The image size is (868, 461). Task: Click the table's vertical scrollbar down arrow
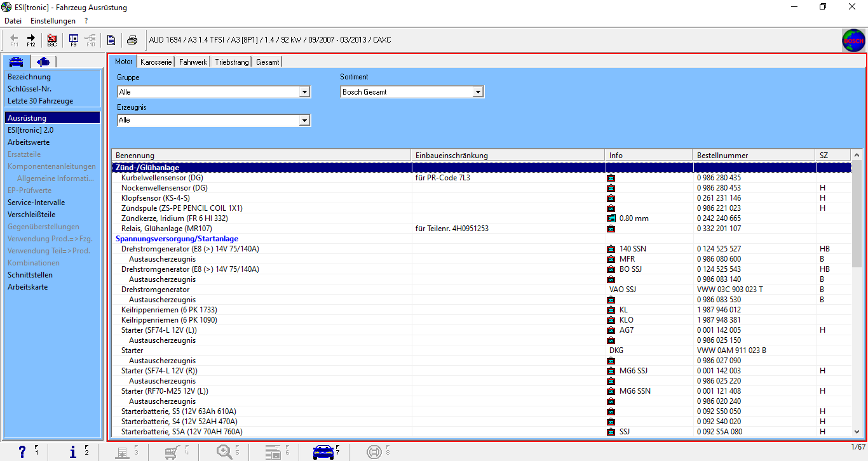(x=857, y=431)
